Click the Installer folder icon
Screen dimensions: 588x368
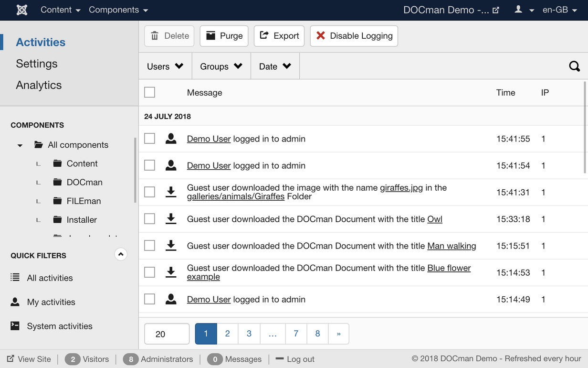pyautogui.click(x=58, y=219)
